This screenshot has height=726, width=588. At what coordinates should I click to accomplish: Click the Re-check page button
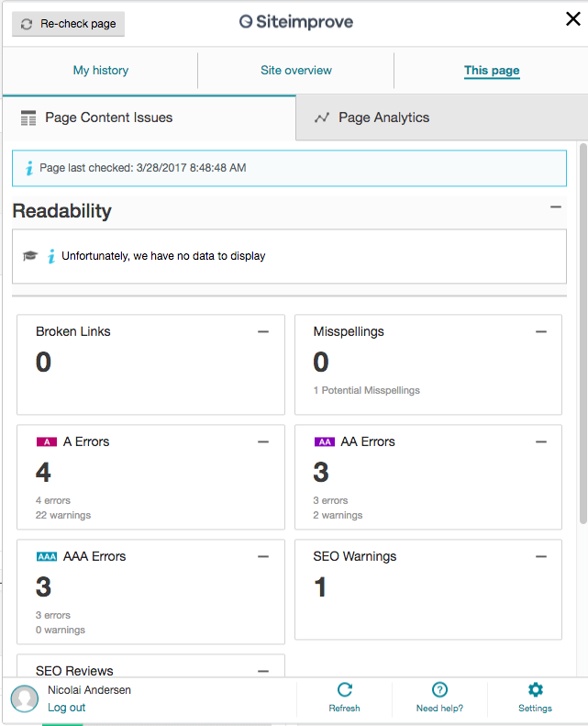(68, 24)
